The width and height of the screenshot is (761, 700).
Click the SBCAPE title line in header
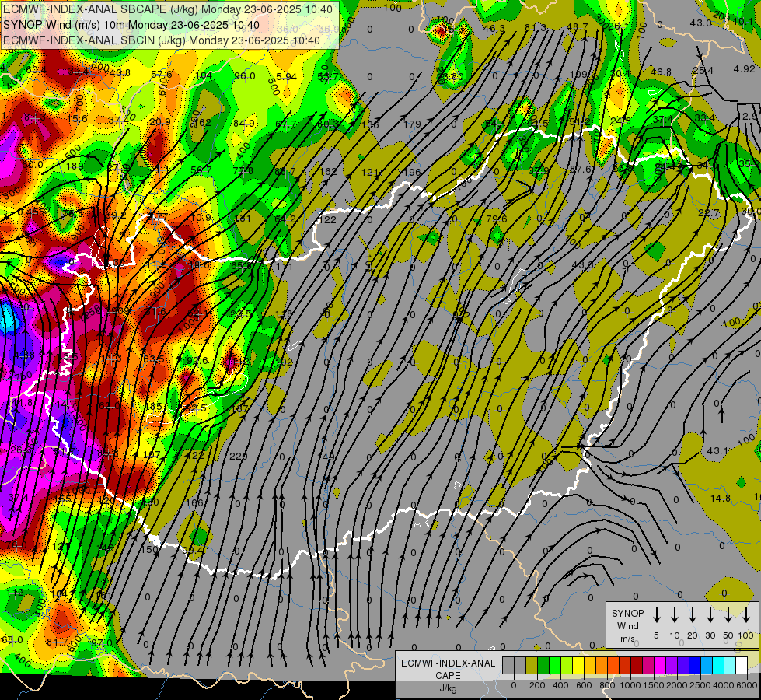pyautogui.click(x=168, y=9)
